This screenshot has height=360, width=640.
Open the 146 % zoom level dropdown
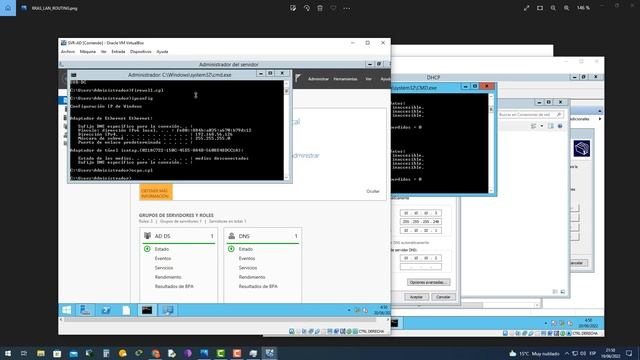click(583, 8)
